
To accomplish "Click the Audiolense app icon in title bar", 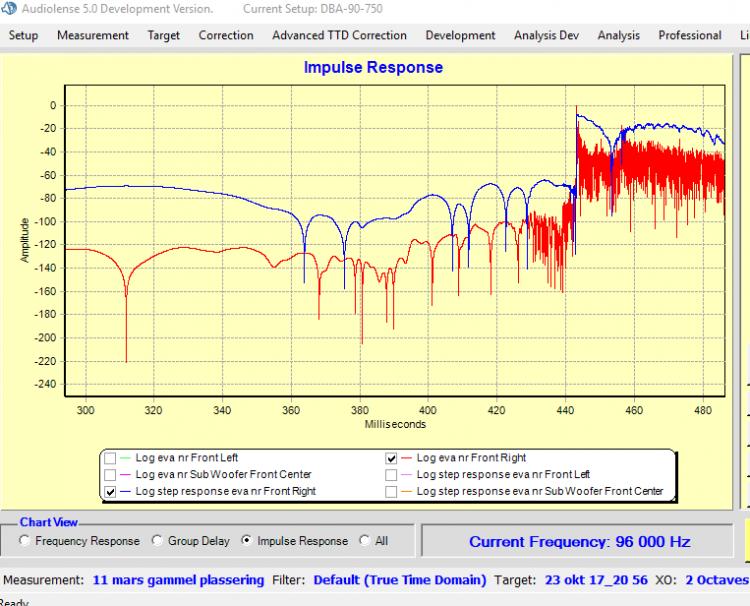I will tap(9, 9).
